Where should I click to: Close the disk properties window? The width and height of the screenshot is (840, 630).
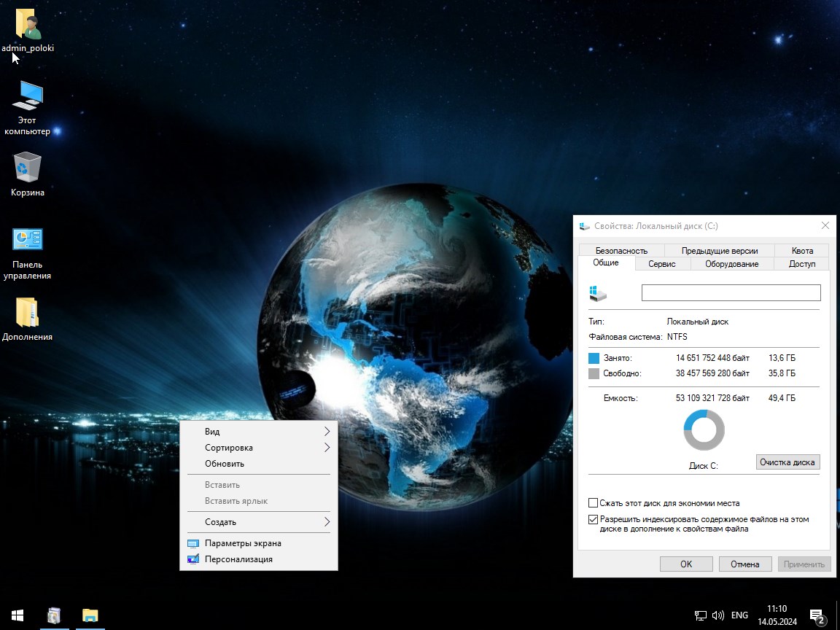click(825, 225)
